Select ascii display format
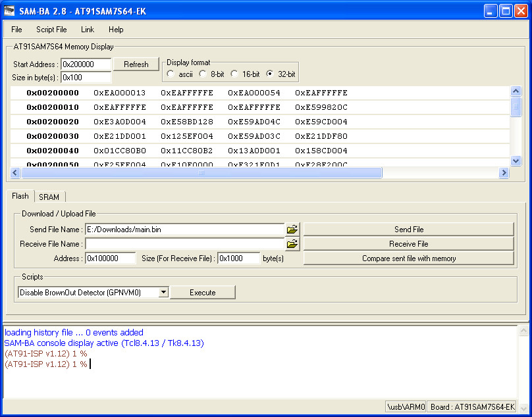The width and height of the screenshot is (532, 417). coord(171,74)
